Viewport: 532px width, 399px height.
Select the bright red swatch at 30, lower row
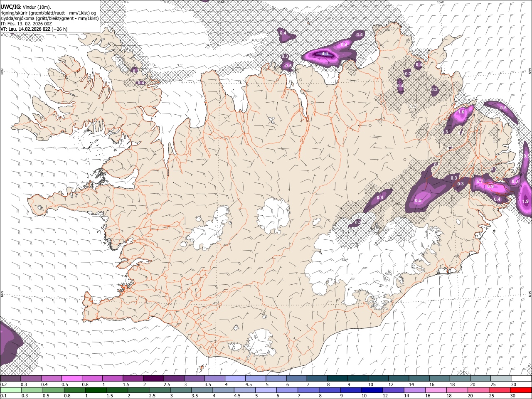tap(521, 390)
